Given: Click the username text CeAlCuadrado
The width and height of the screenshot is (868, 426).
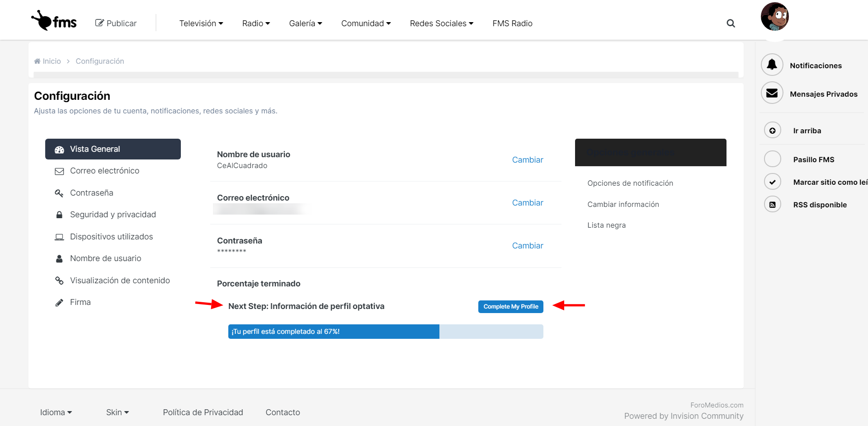Looking at the screenshot, I should point(242,166).
